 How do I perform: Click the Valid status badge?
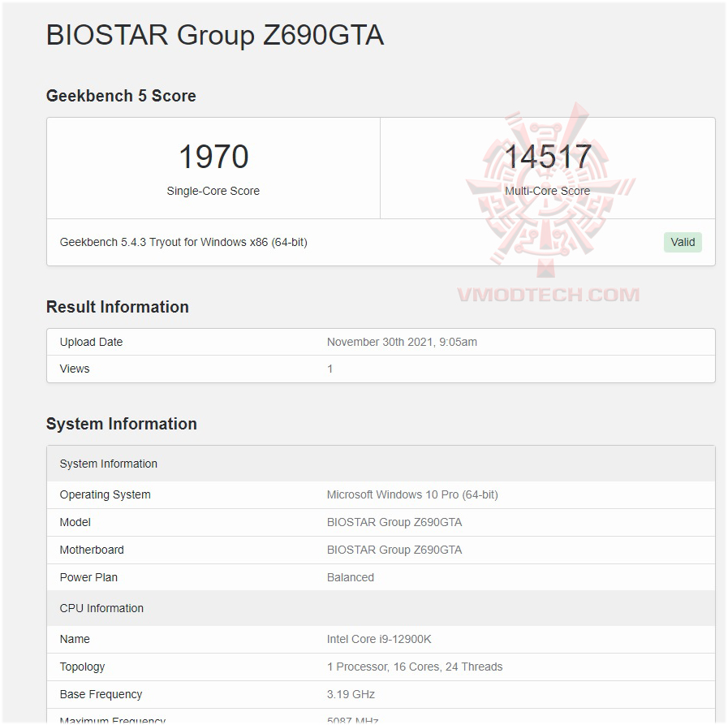coord(683,242)
